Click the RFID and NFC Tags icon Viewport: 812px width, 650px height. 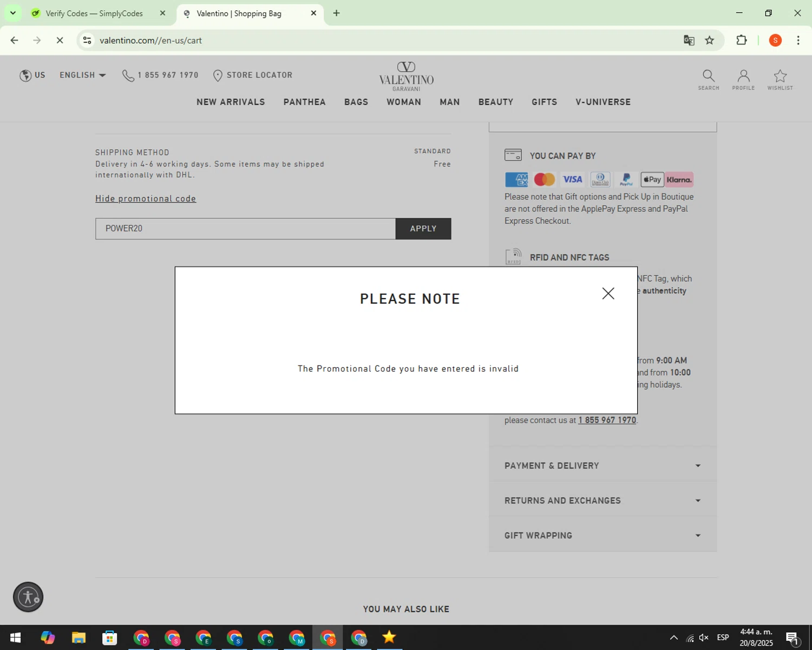click(x=513, y=257)
